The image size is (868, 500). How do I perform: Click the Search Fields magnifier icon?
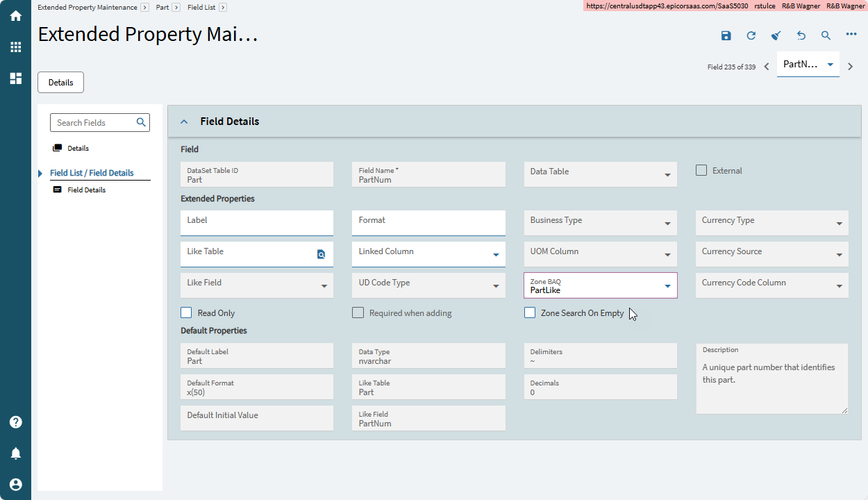(x=141, y=122)
